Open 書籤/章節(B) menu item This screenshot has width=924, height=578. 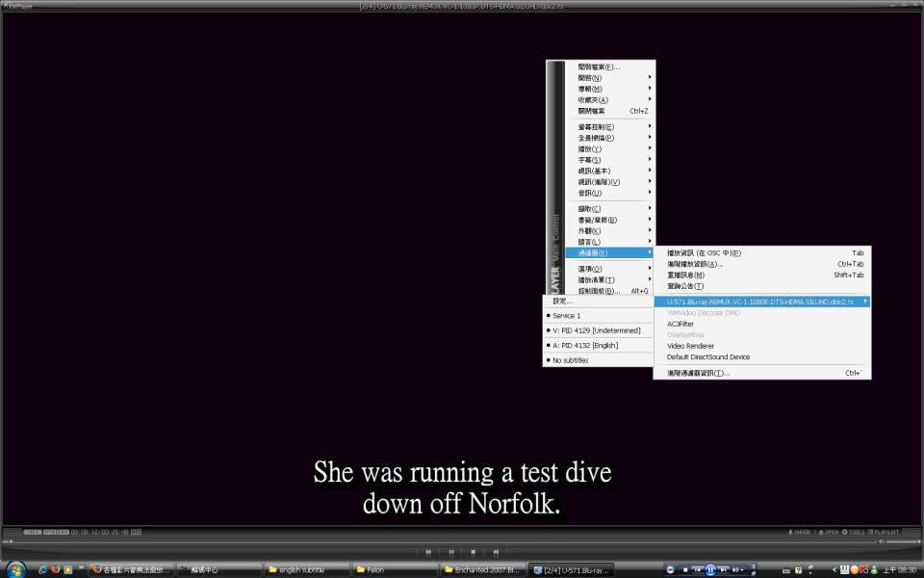click(x=610, y=220)
